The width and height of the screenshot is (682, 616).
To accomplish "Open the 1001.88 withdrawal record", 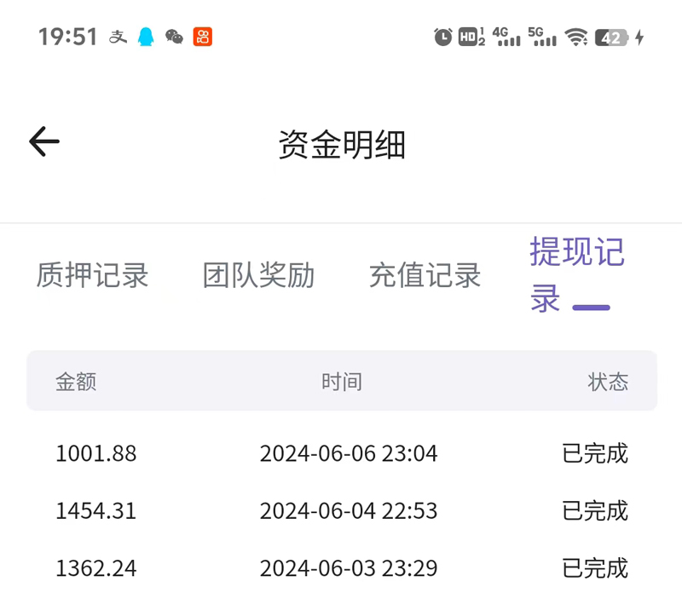I will [x=96, y=453].
